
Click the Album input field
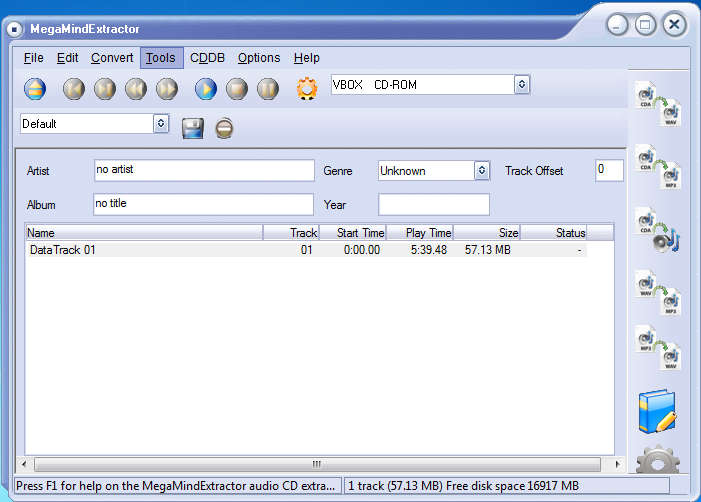203,204
